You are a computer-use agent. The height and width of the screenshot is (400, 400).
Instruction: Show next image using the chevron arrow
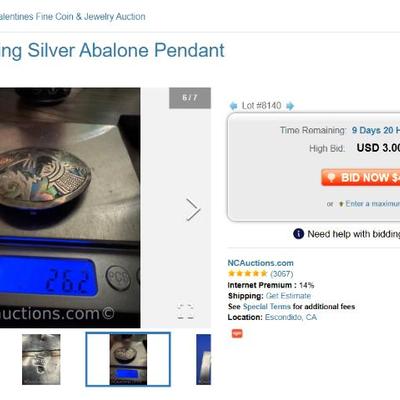(x=193, y=210)
